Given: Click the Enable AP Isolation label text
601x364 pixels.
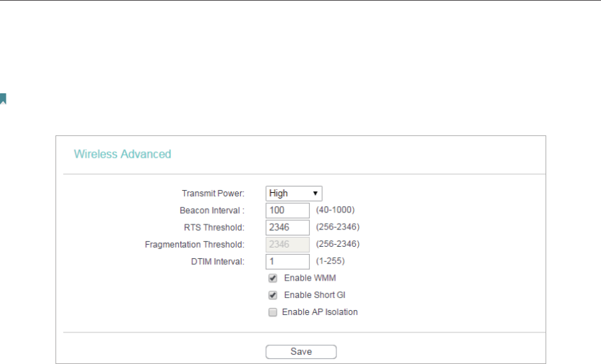Looking at the screenshot, I should click(x=319, y=312).
